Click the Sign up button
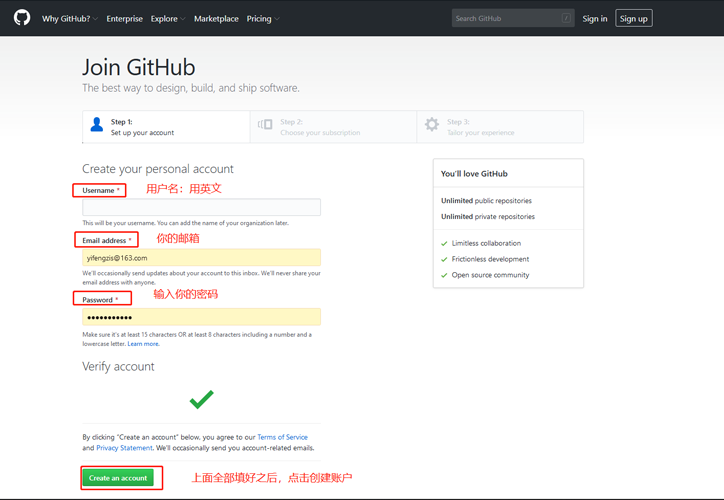The height and width of the screenshot is (500, 724). pos(634,18)
